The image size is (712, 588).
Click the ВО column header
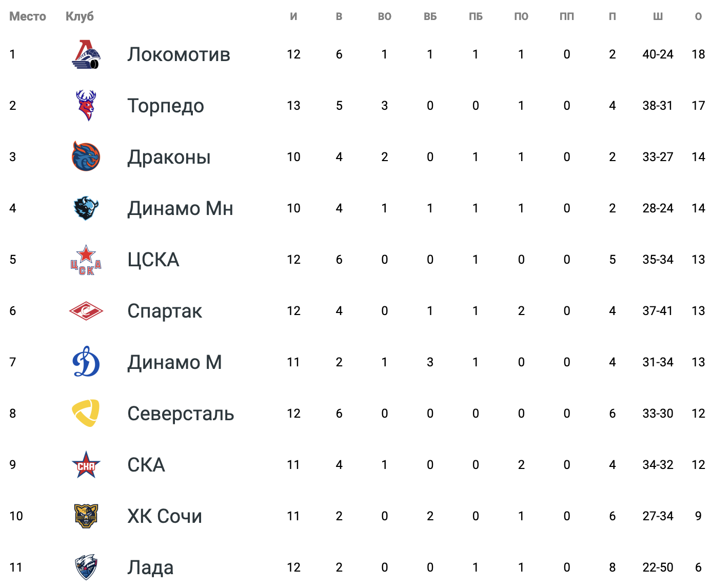[x=384, y=16]
